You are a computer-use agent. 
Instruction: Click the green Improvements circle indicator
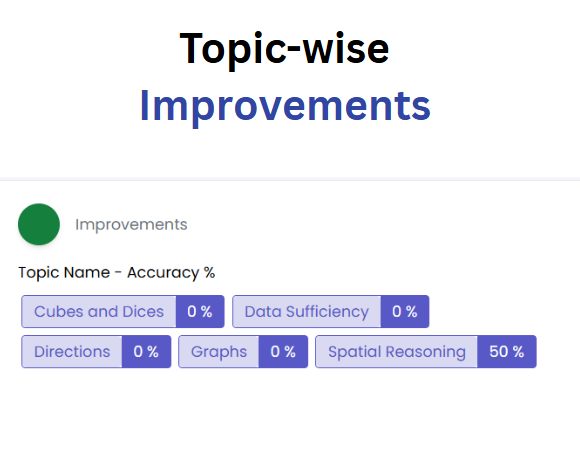pos(39,224)
